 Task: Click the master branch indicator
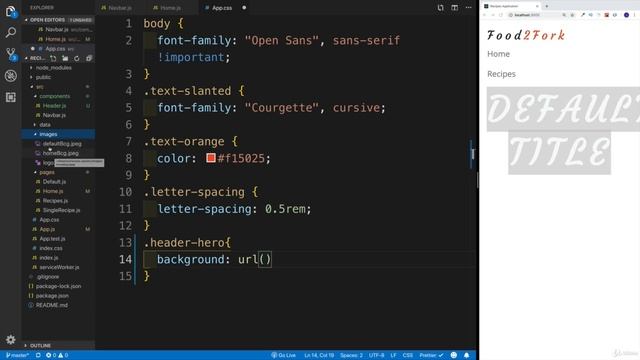point(18,355)
